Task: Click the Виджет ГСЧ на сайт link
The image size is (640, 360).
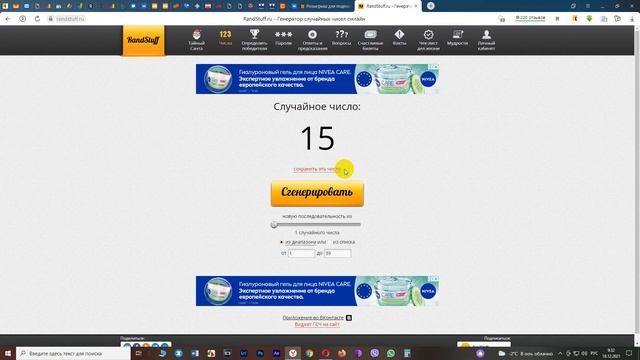Action: click(317, 324)
